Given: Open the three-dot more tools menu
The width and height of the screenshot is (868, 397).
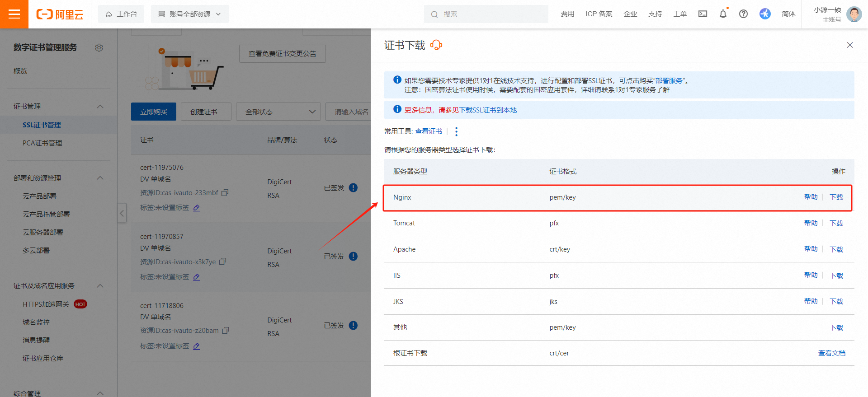Looking at the screenshot, I should (x=456, y=131).
